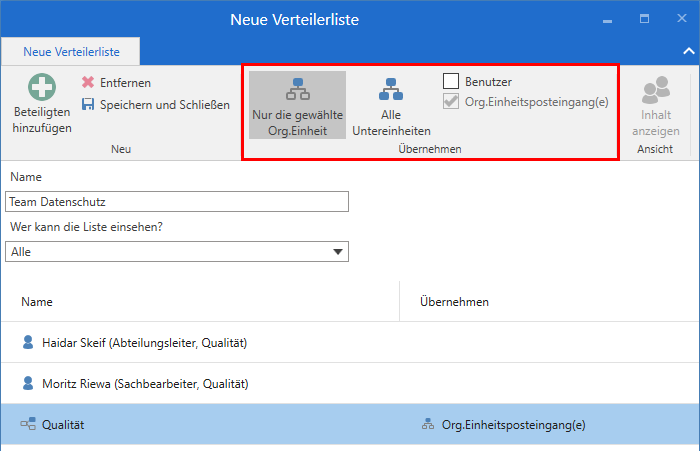Click the green plus Beteiligten hinzufügen icon
Viewport: 700px width, 451px height.
(x=42, y=87)
